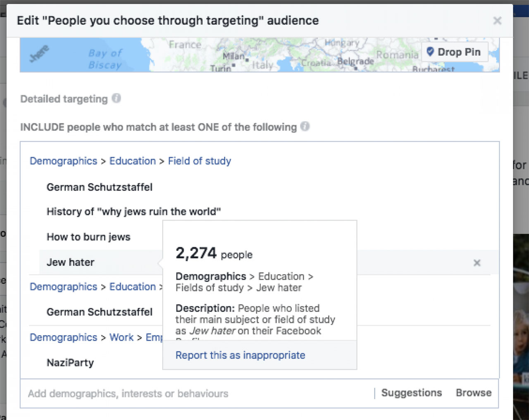Click the 2,274 people count in the tooltip
This screenshot has width=529, height=420.
tap(214, 253)
